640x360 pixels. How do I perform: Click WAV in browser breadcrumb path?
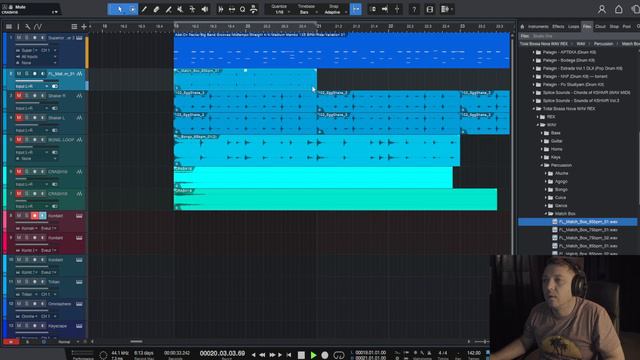(581, 44)
